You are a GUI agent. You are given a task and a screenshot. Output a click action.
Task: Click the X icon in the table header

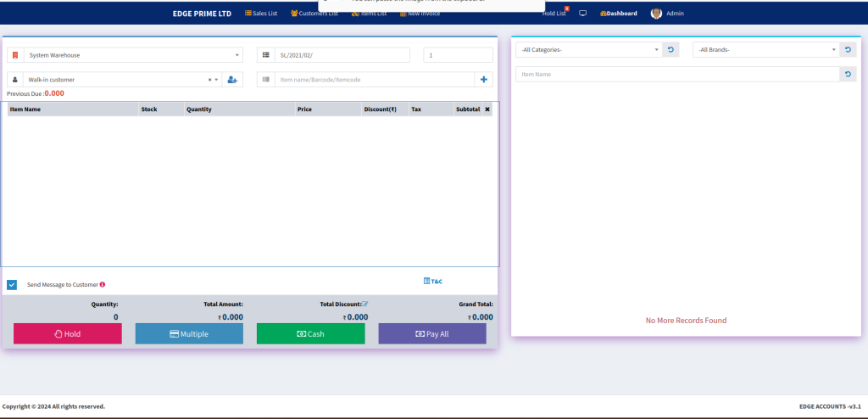[487, 109]
